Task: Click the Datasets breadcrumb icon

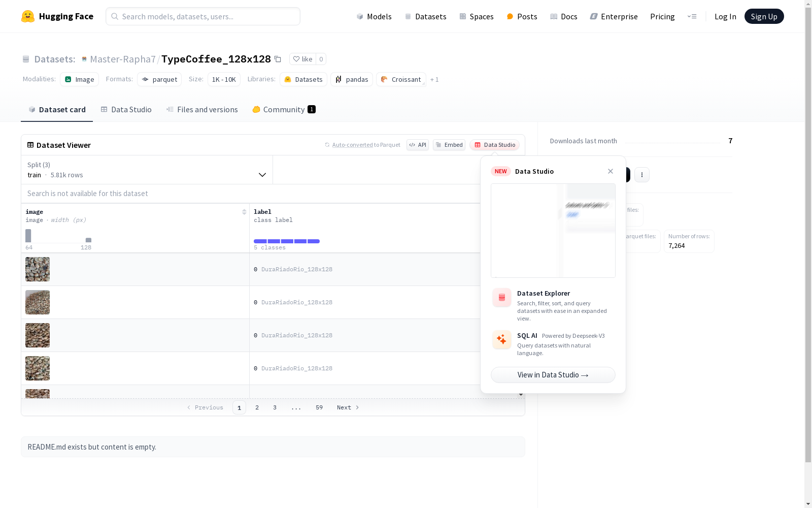Action: pyautogui.click(x=26, y=59)
